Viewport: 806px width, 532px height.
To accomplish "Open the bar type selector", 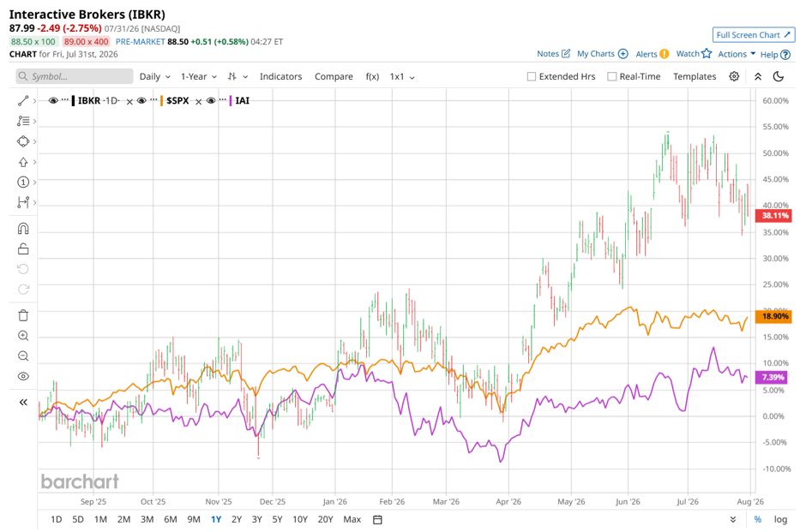I will (x=238, y=76).
